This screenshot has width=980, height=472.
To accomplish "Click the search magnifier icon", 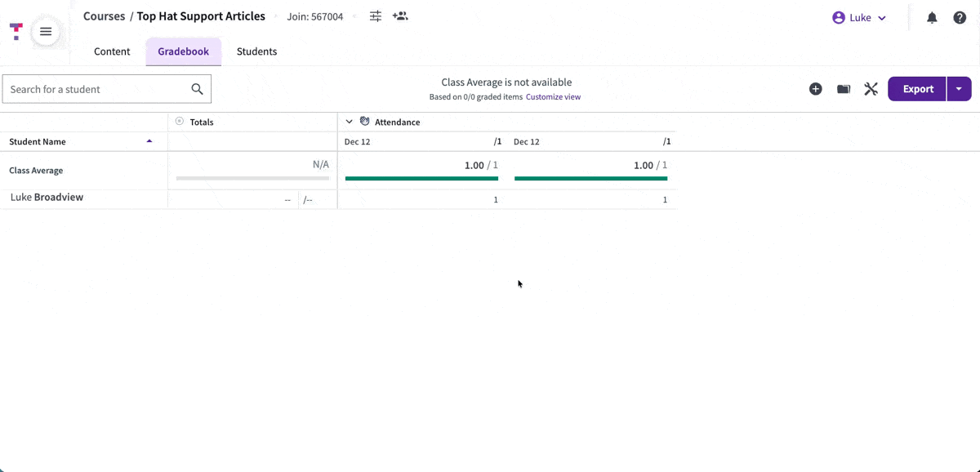I will (197, 89).
